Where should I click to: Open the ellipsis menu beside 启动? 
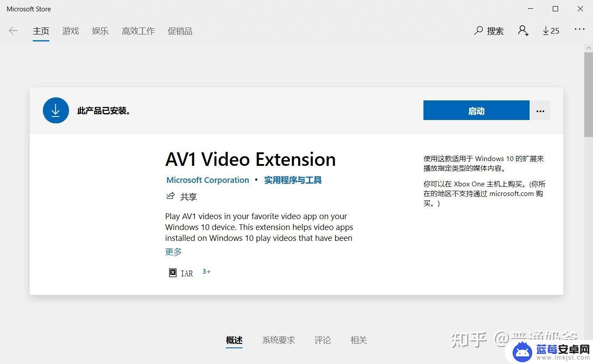coord(540,111)
